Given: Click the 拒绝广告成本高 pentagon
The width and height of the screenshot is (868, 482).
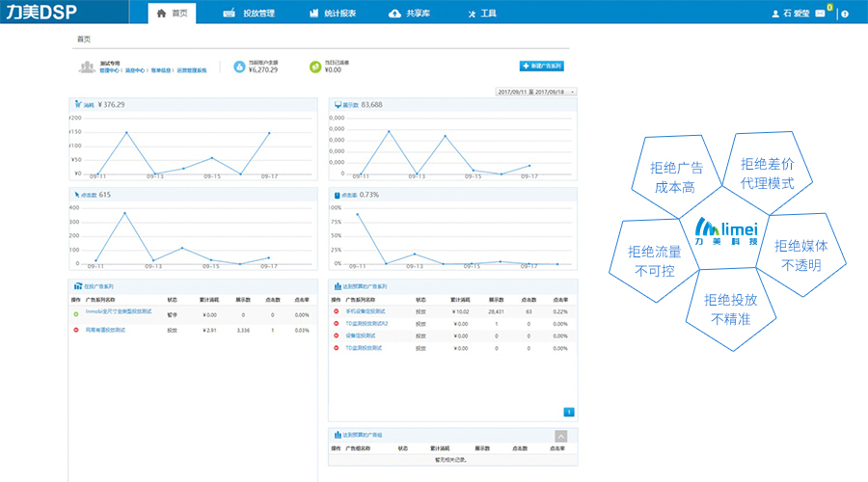Looking at the screenshot, I should coord(676,176).
